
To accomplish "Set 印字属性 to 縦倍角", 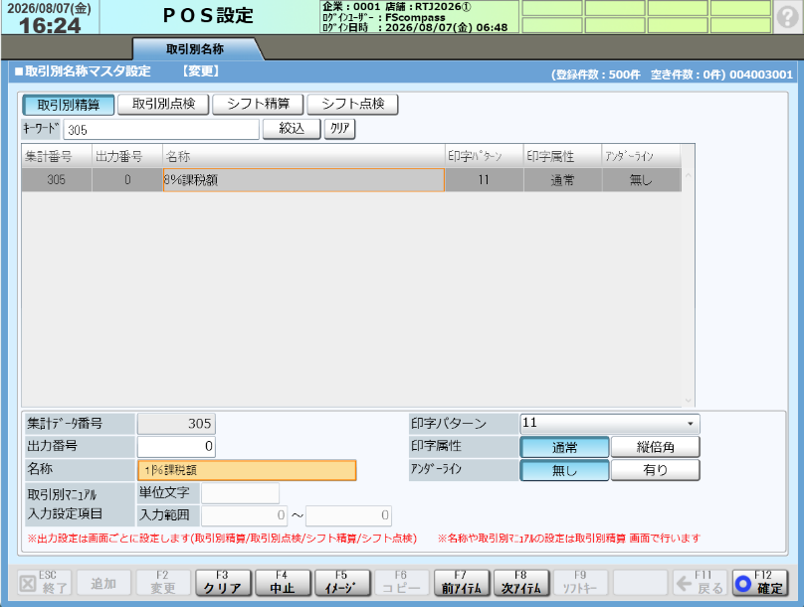I will pos(655,447).
